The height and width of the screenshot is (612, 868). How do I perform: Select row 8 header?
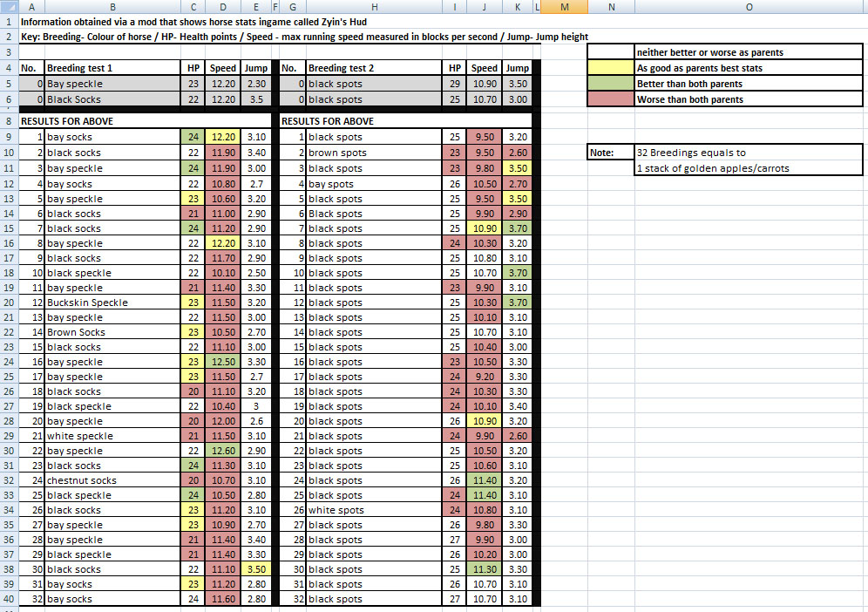pyautogui.click(x=10, y=121)
